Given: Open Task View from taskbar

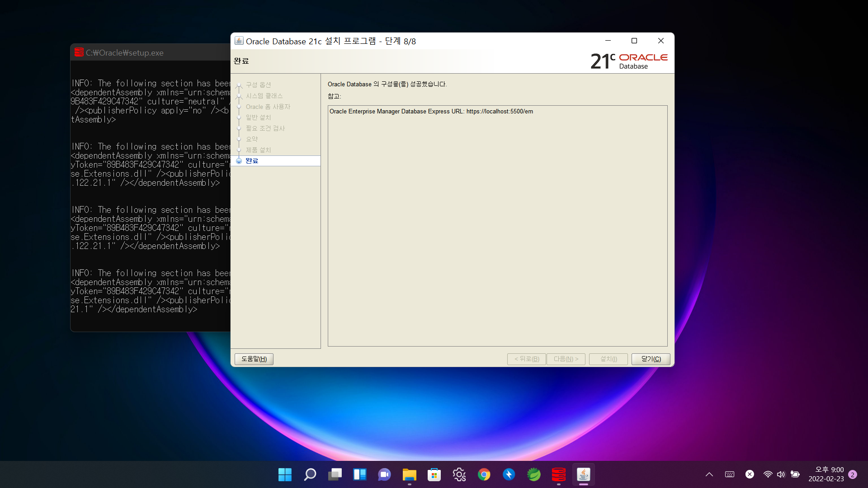Looking at the screenshot, I should [x=335, y=474].
